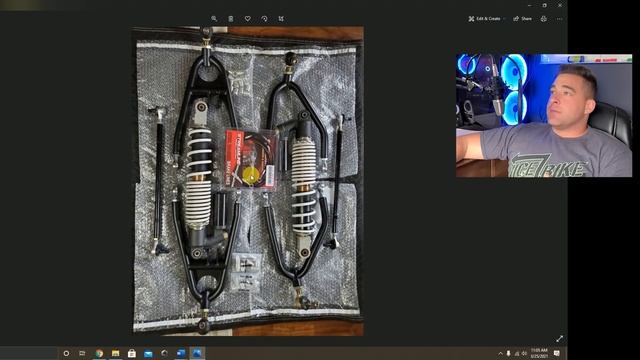640x360 pixels.
Task: Close the Photos window
Action: click(x=560, y=5)
